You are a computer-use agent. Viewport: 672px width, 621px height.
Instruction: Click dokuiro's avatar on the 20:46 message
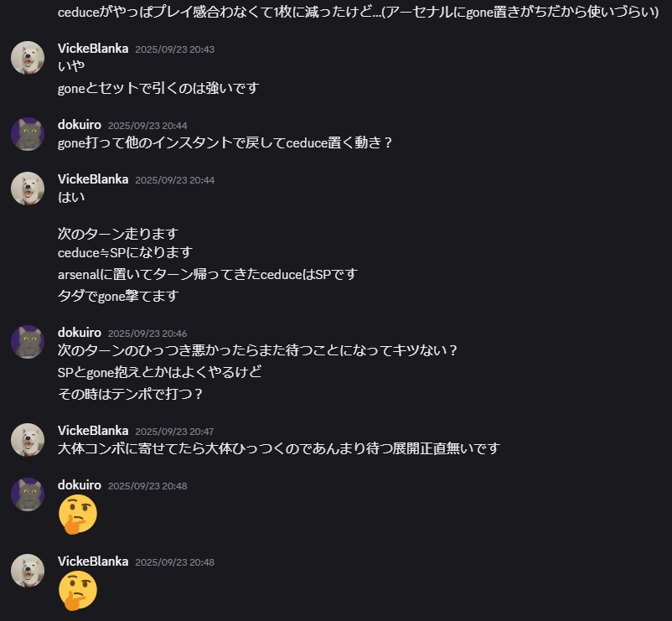pyautogui.click(x=28, y=342)
